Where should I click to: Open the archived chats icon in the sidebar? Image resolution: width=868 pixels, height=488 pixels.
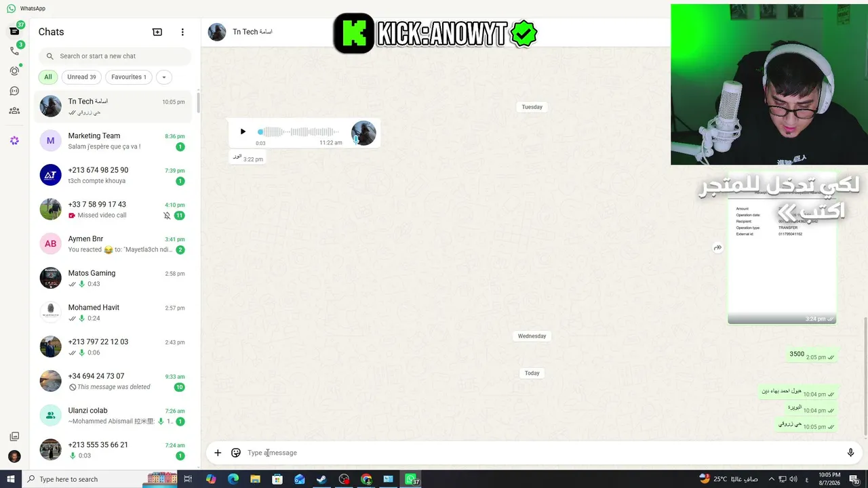tap(14, 436)
